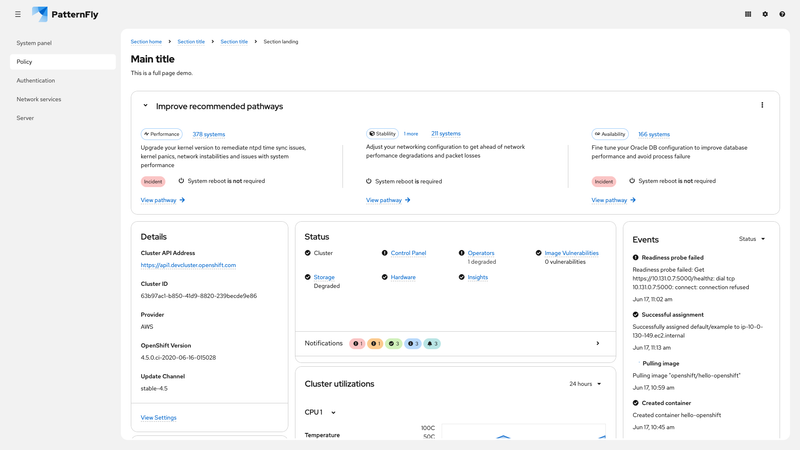Open the 378 systems link
This screenshot has width=800, height=450.
click(x=208, y=134)
